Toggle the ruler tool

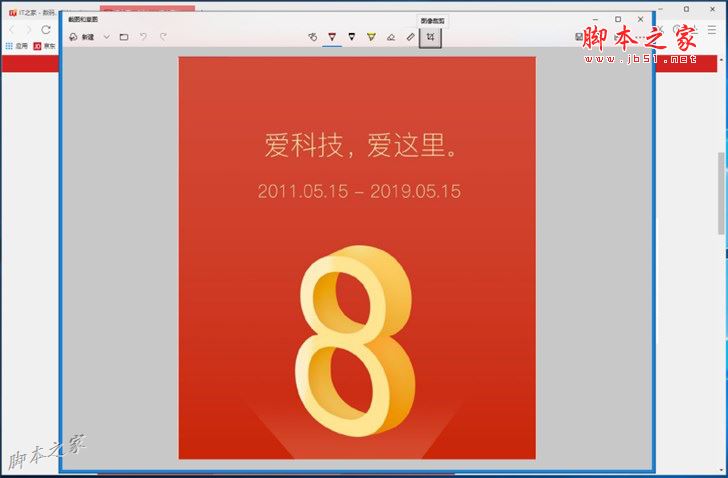pos(410,37)
